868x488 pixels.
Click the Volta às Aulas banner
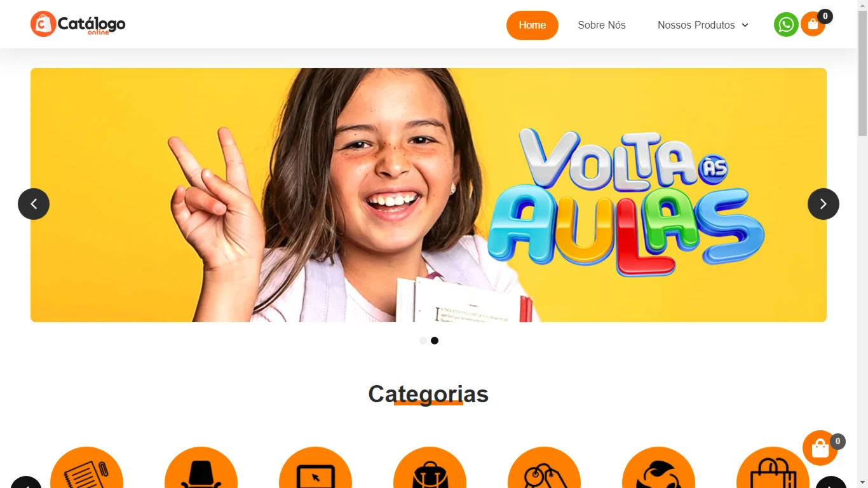click(428, 195)
